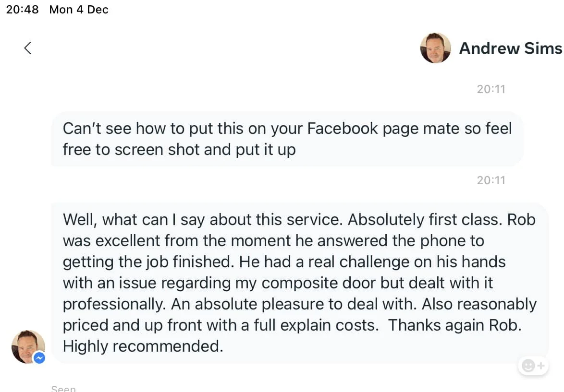Tap Andrew Sims' profile photo in the header

435,48
